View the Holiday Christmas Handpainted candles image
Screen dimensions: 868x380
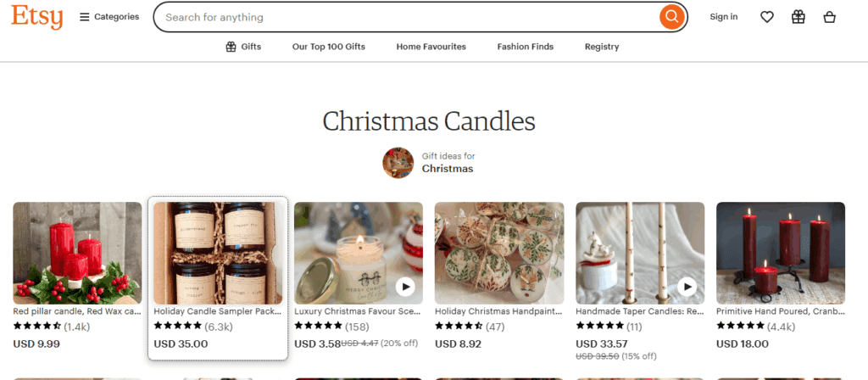point(499,253)
